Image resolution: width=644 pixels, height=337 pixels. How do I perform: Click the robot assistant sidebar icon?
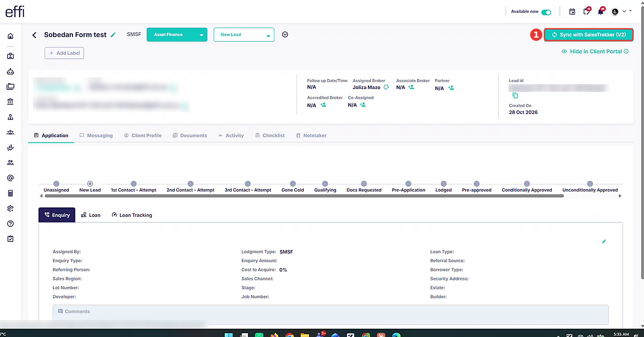click(x=10, y=72)
